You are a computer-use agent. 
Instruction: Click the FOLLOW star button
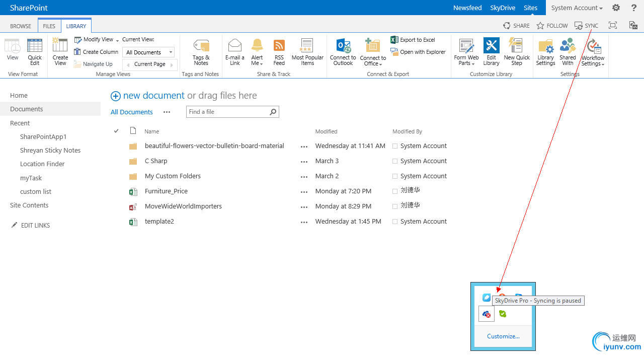click(x=552, y=26)
